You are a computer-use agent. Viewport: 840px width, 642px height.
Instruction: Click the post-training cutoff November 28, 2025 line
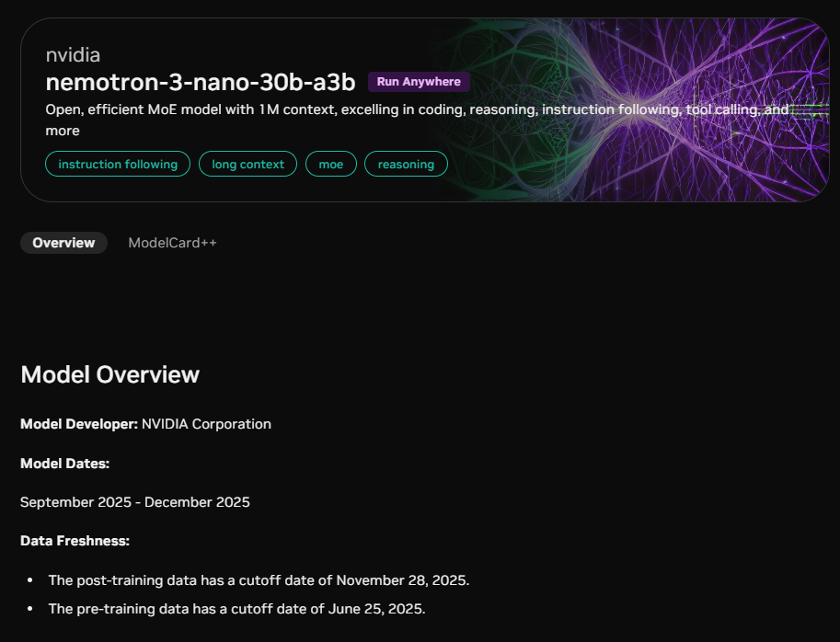(x=259, y=580)
